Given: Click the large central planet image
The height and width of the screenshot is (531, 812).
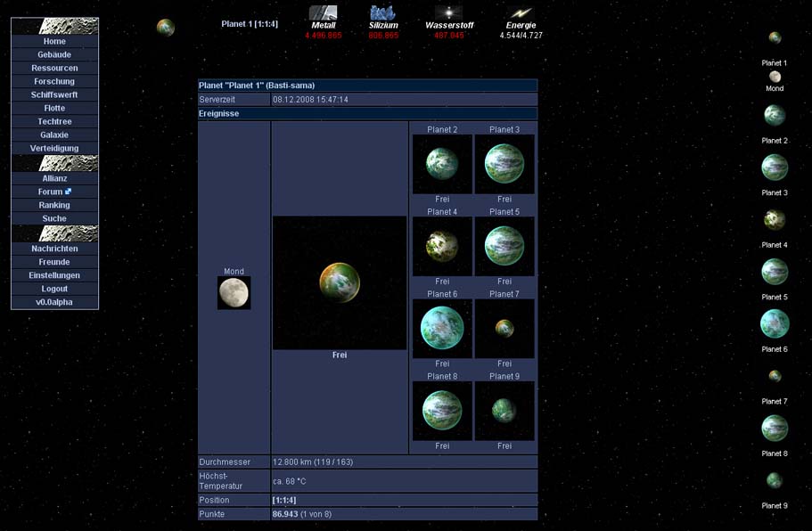Looking at the screenshot, I should tap(340, 282).
